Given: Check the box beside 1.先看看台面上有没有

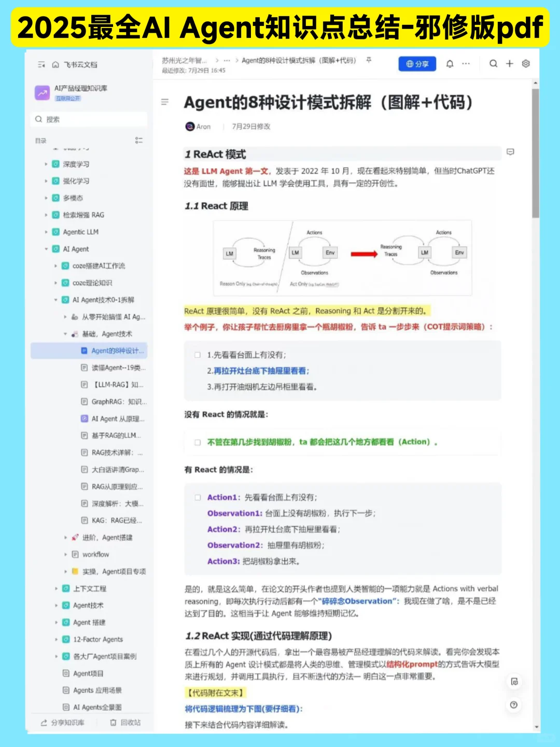Looking at the screenshot, I should click(x=198, y=355).
